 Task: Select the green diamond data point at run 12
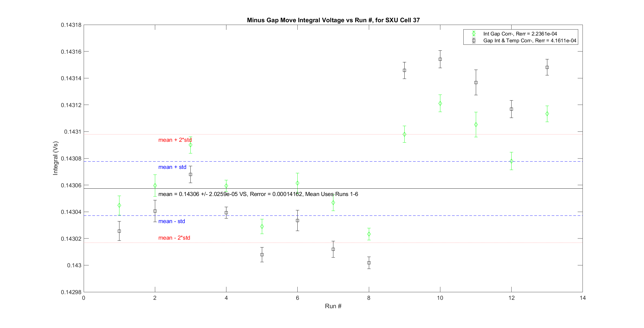click(511, 161)
